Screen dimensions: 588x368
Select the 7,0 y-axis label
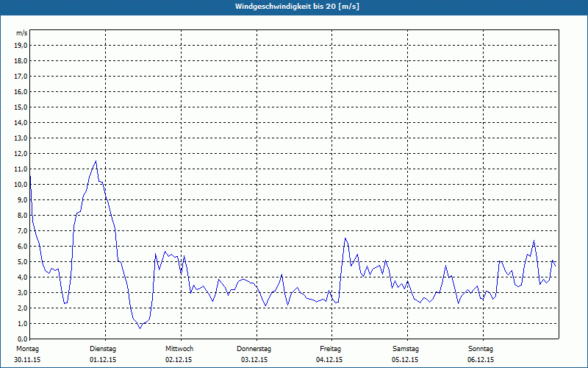click(x=22, y=231)
